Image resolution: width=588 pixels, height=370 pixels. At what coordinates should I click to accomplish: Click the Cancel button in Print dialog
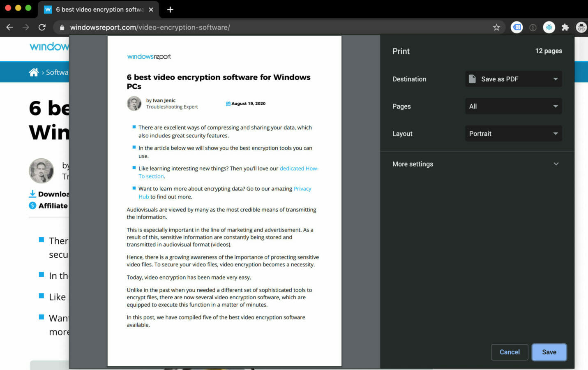(510, 352)
